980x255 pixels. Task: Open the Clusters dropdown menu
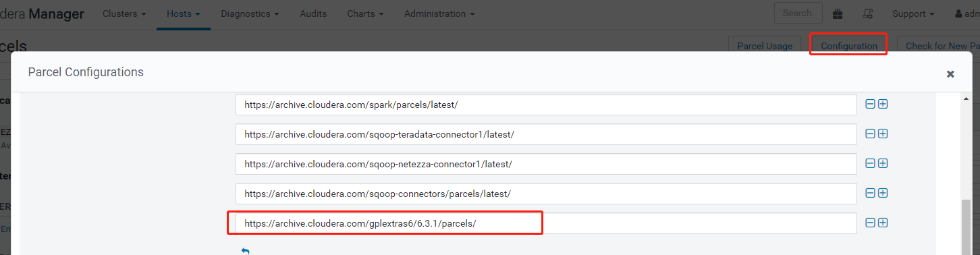125,13
